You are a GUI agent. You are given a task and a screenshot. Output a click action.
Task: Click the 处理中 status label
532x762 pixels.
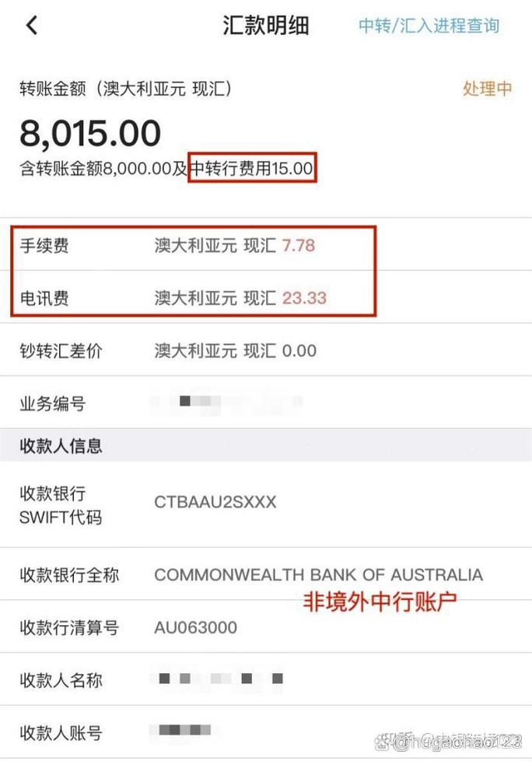487,89
